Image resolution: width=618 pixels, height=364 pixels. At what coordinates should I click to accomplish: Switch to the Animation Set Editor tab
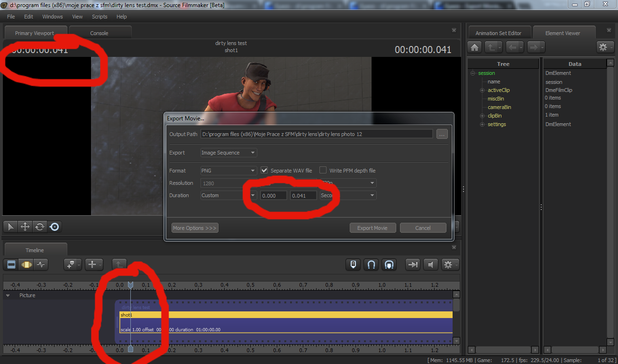coord(499,33)
